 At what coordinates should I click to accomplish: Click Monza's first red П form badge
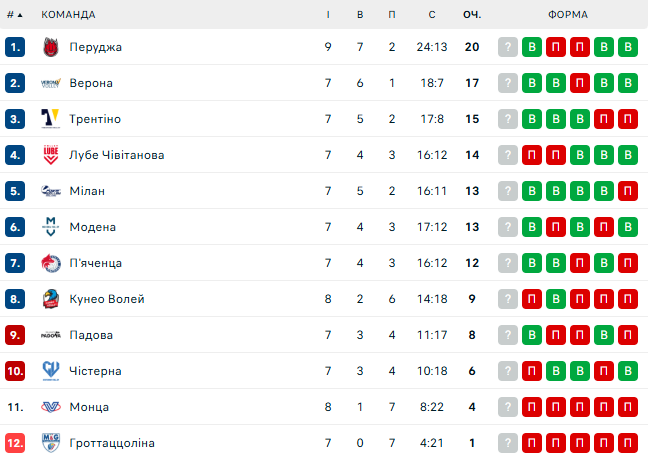click(532, 407)
